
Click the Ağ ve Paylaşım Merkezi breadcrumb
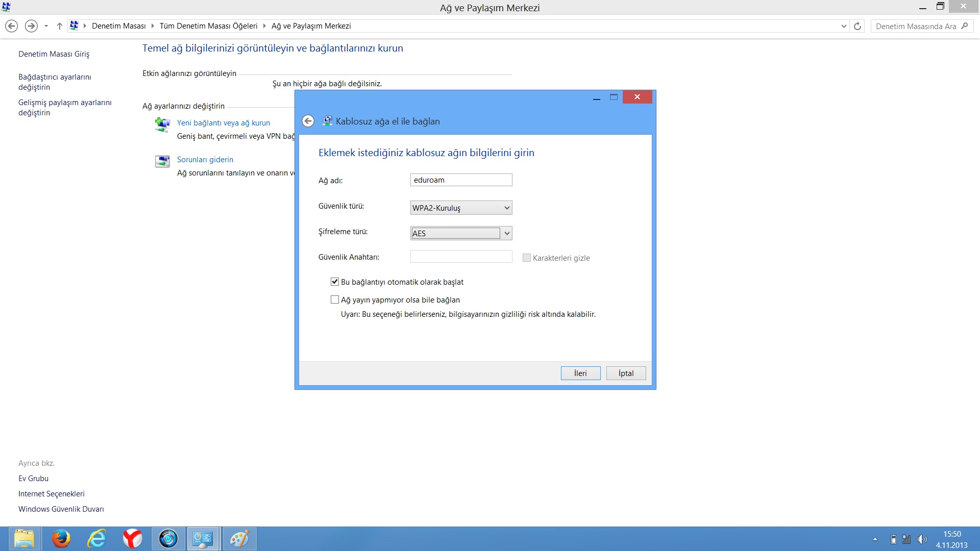tap(311, 26)
